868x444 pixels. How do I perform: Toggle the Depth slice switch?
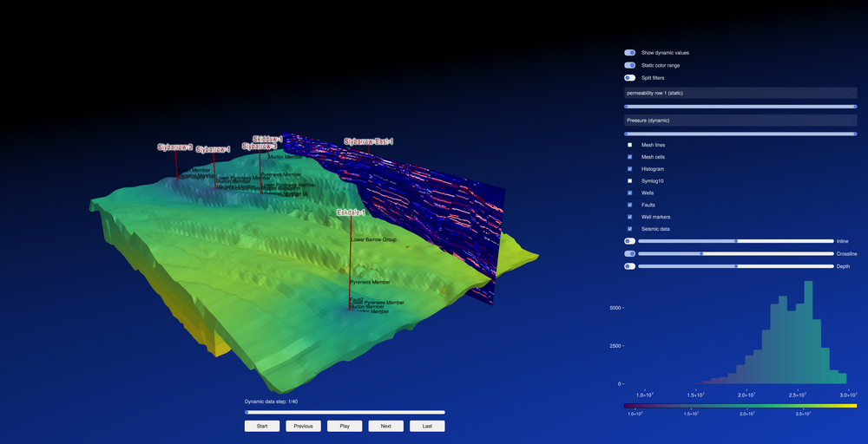click(x=629, y=266)
